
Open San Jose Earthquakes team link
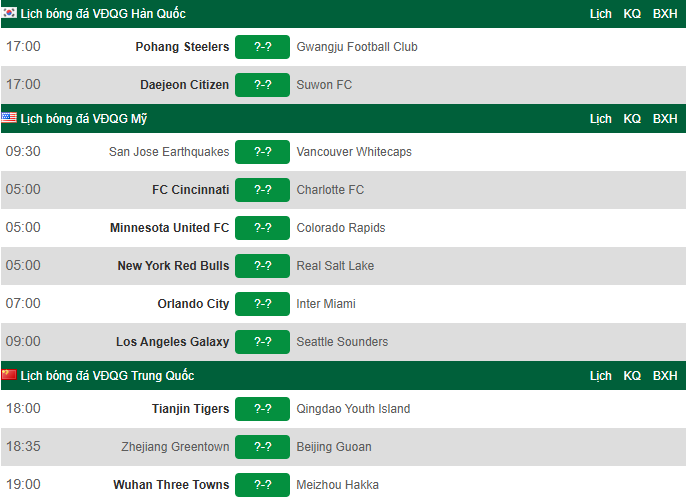(x=169, y=152)
